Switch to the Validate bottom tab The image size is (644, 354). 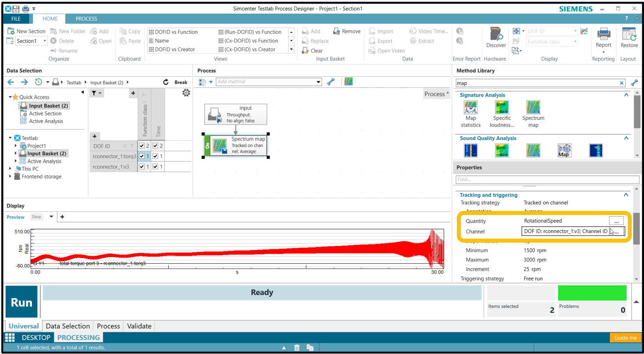pos(139,326)
